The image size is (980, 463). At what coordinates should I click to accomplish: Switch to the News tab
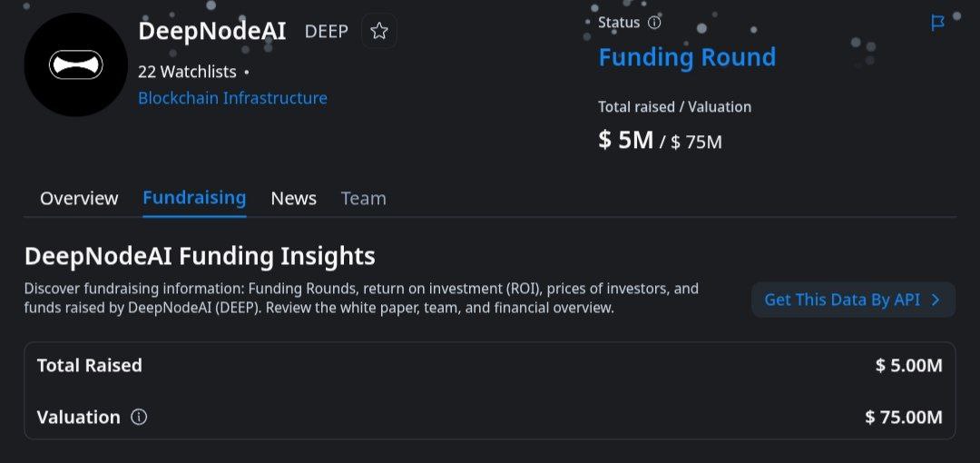[x=293, y=198]
